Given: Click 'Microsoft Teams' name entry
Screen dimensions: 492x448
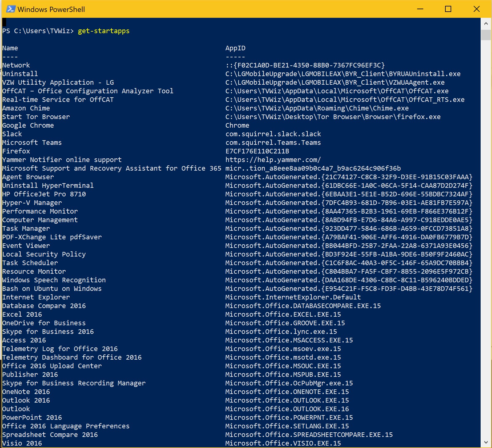Looking at the screenshot, I should click(32, 143).
